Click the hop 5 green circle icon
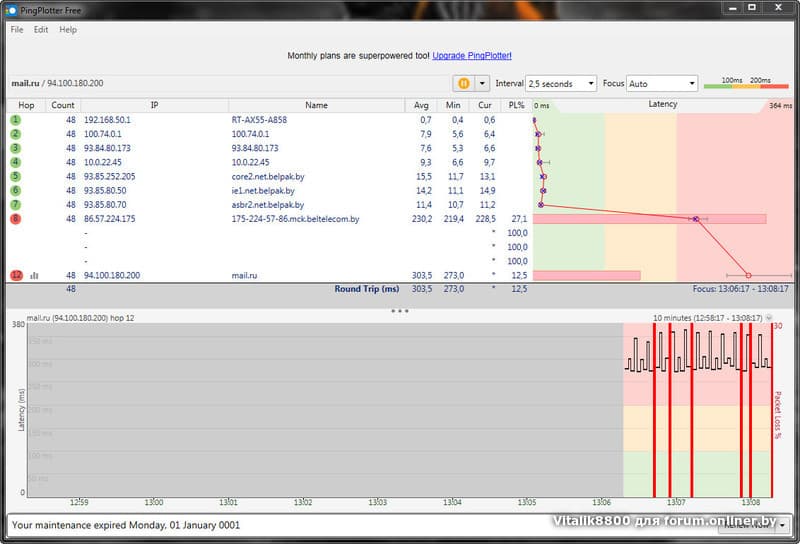The height and width of the screenshot is (544, 800). click(16, 176)
